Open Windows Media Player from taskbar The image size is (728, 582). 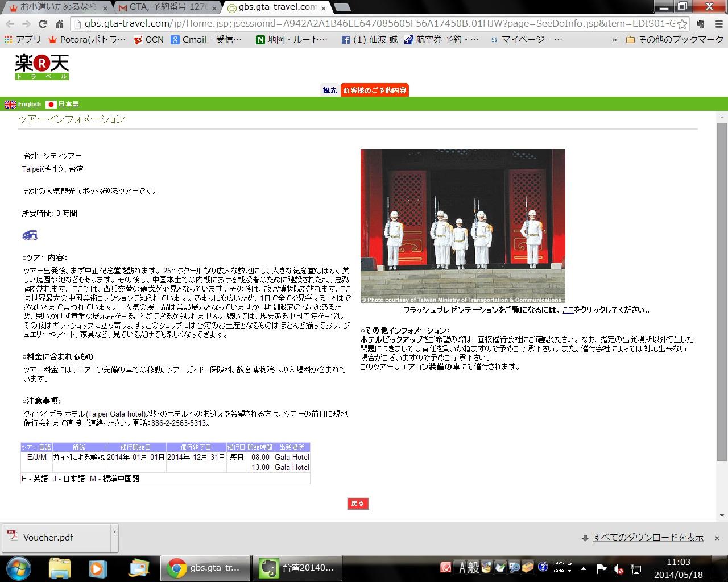click(x=98, y=567)
